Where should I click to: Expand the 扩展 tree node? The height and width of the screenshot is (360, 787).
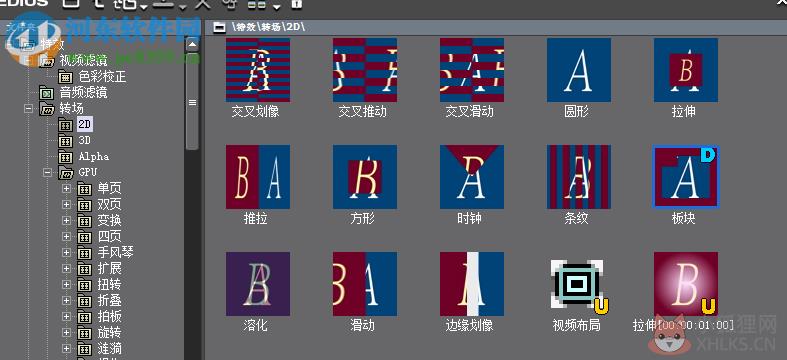coord(66,269)
